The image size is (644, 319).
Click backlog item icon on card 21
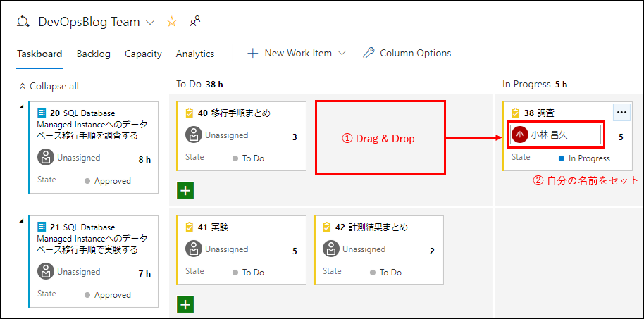(42, 227)
